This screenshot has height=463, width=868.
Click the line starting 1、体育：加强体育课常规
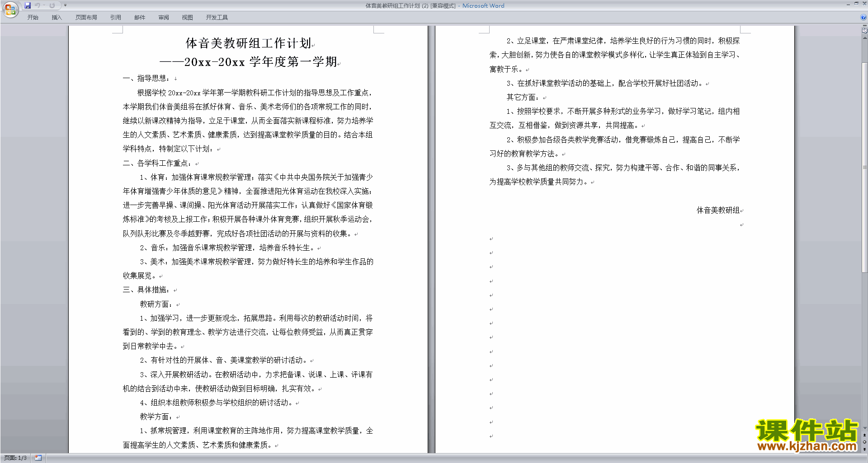256,177
